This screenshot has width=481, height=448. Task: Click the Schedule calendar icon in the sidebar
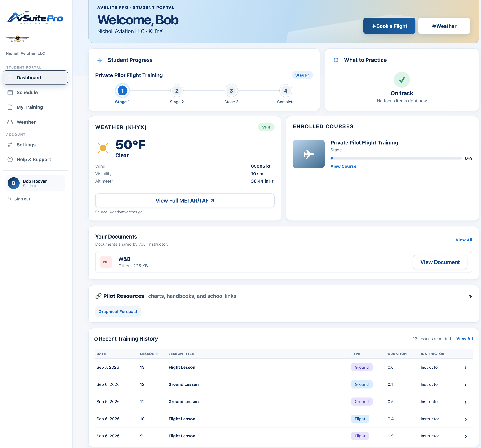point(10,92)
